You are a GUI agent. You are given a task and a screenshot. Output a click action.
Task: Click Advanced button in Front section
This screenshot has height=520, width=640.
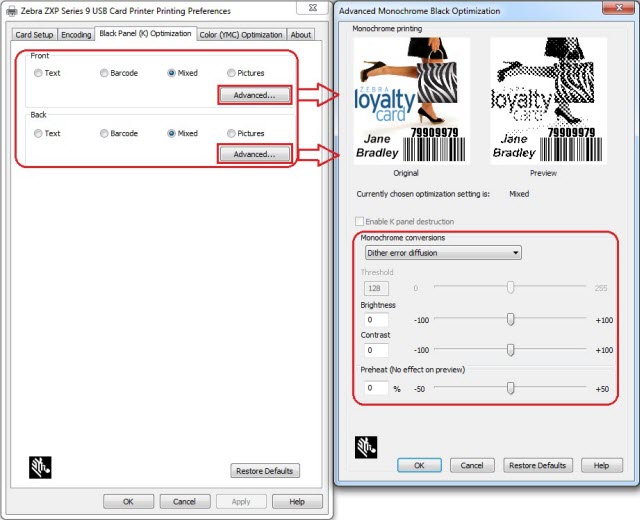[254, 95]
